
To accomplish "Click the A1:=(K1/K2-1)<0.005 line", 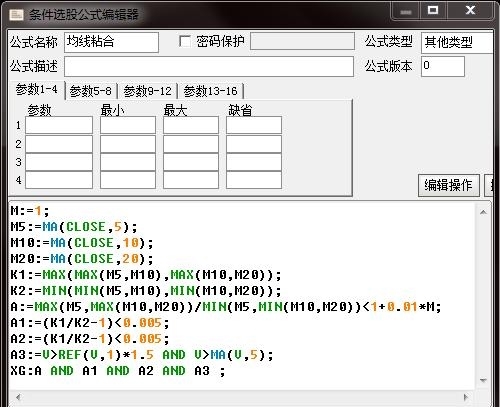I will pos(90,323).
